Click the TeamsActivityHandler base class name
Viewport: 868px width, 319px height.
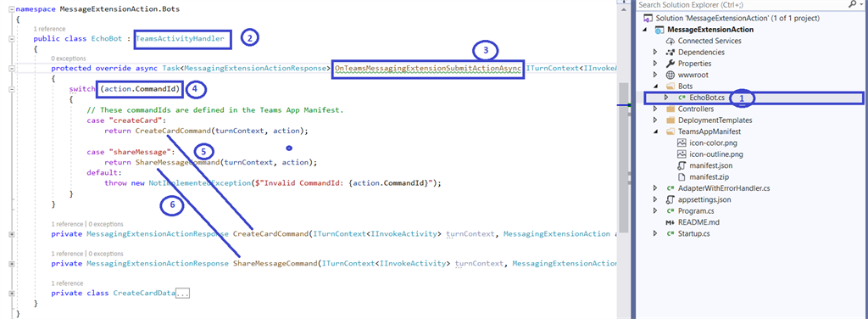(x=180, y=39)
